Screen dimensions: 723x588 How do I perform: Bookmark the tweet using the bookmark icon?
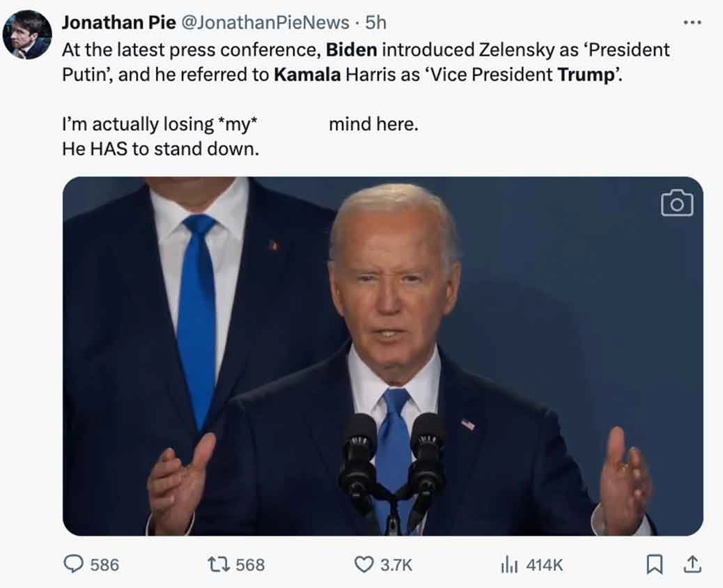[x=654, y=564]
